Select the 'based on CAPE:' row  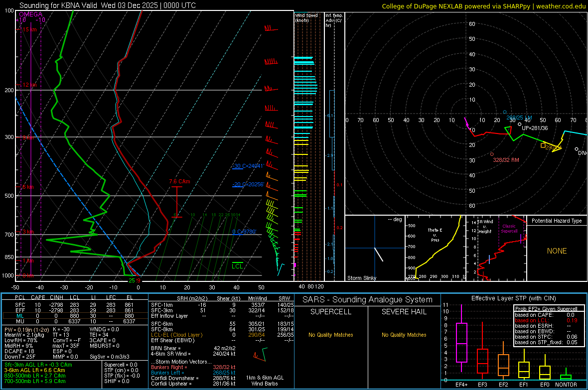(x=546, y=315)
